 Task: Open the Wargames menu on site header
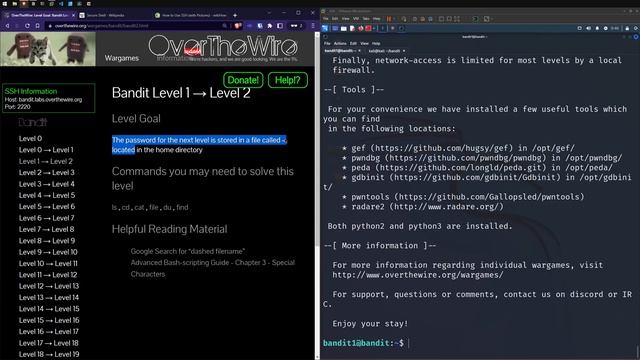[x=122, y=58]
